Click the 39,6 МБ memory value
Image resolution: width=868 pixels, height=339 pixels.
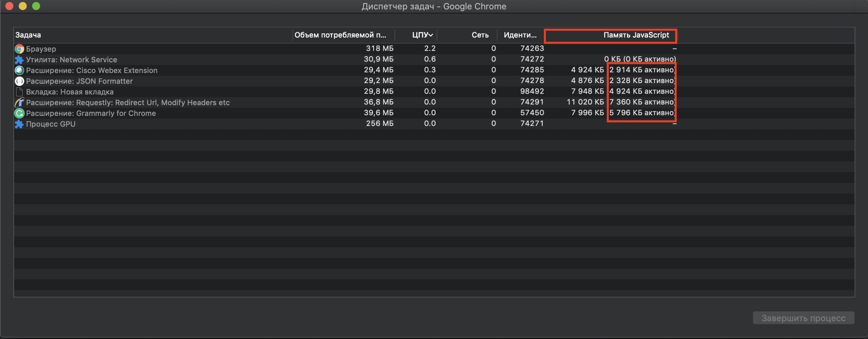click(x=378, y=113)
